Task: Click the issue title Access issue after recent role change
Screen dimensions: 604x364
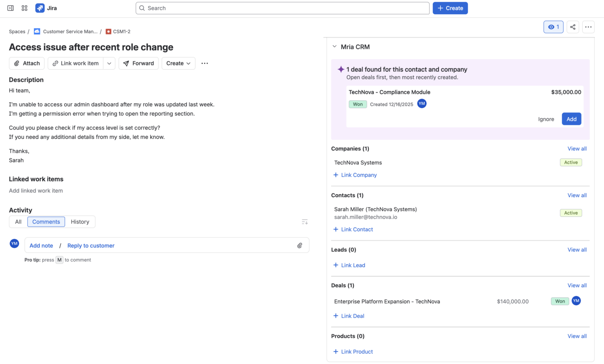Action: [91, 47]
